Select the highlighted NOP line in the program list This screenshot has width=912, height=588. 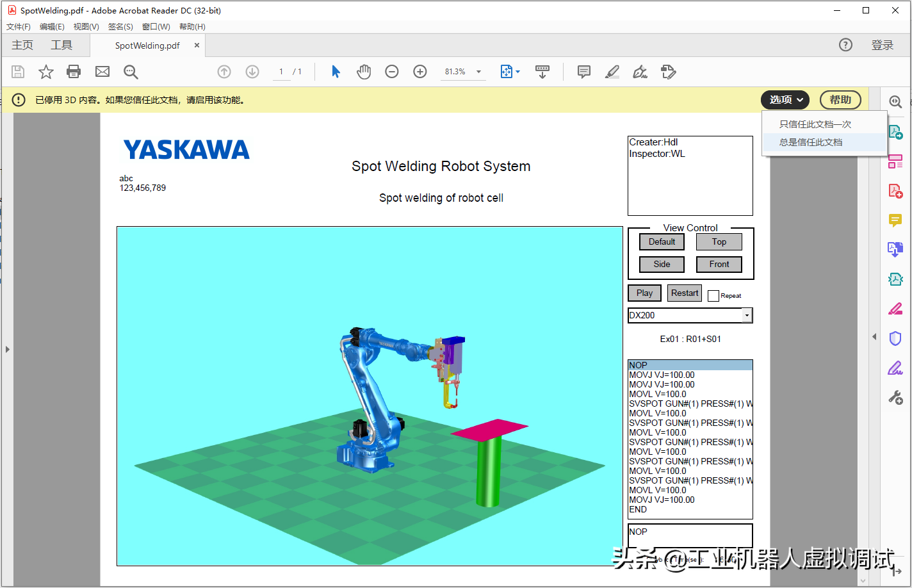click(x=690, y=365)
